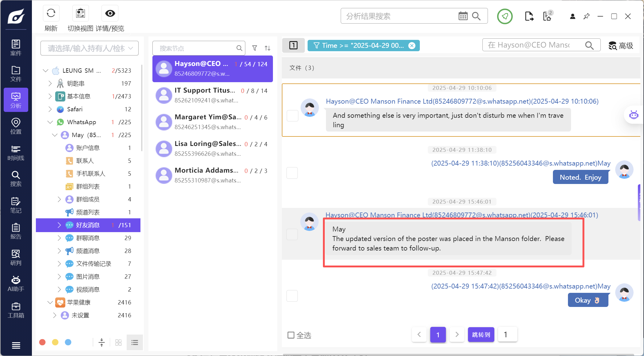Open 高级 advanced search
Screen dimensions: 644x356
(x=621, y=46)
